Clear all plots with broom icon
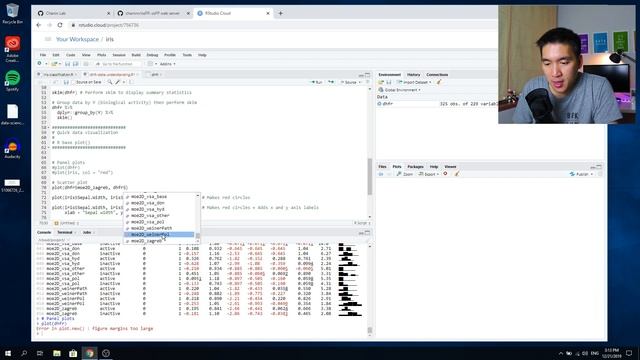Image resolution: width=640 pixels, height=360 pixels. (457, 174)
